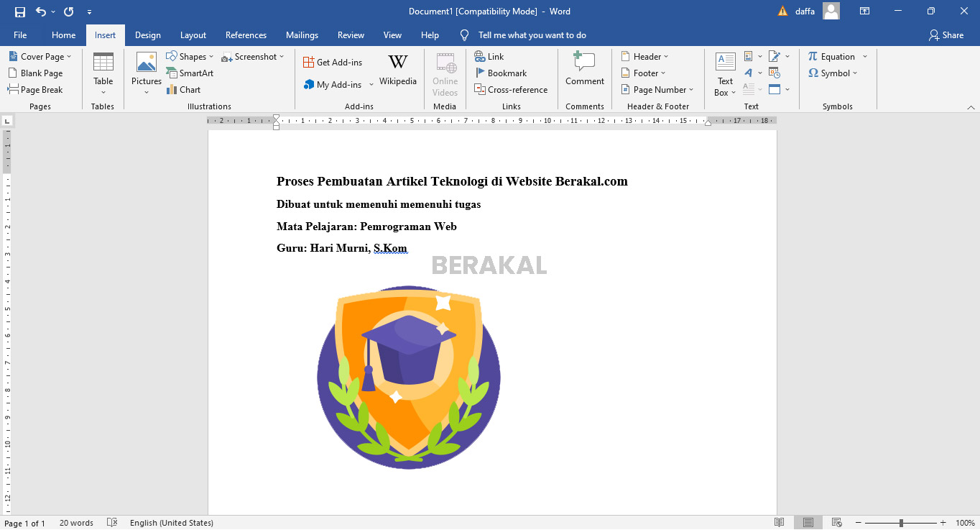
Task: Open the Footer dropdown
Action: click(644, 73)
